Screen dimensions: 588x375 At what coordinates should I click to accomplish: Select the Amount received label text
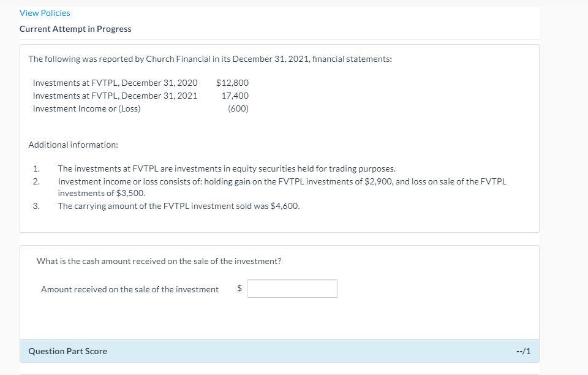pos(129,289)
